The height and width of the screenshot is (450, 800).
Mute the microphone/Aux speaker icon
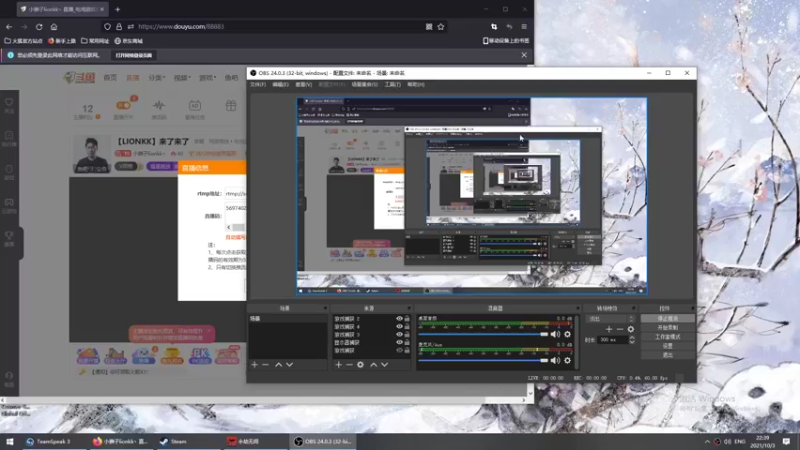555,360
